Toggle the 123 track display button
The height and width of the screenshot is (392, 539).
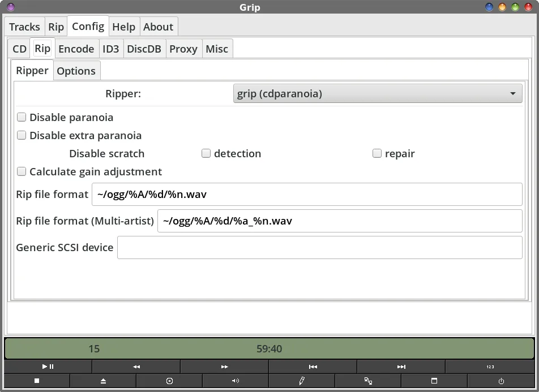490,367
